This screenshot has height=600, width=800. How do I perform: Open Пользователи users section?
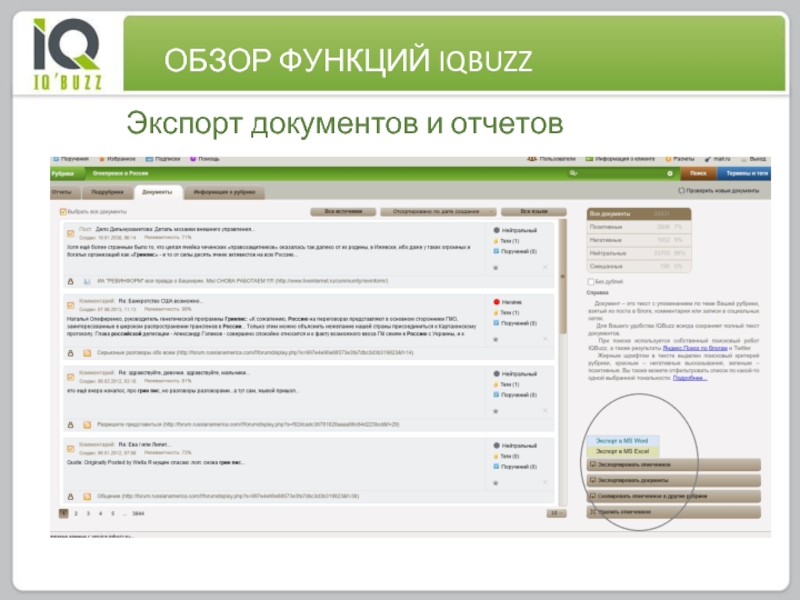click(x=552, y=159)
